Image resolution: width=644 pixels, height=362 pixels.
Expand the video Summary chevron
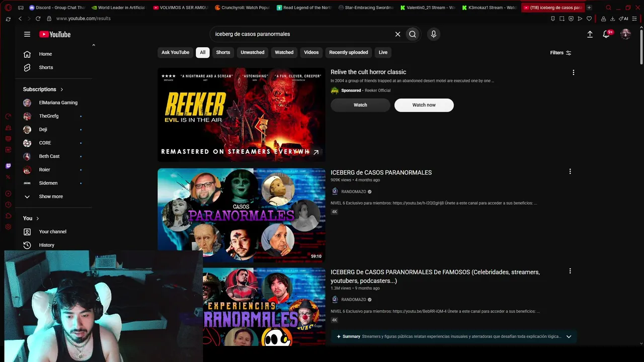coord(569,336)
